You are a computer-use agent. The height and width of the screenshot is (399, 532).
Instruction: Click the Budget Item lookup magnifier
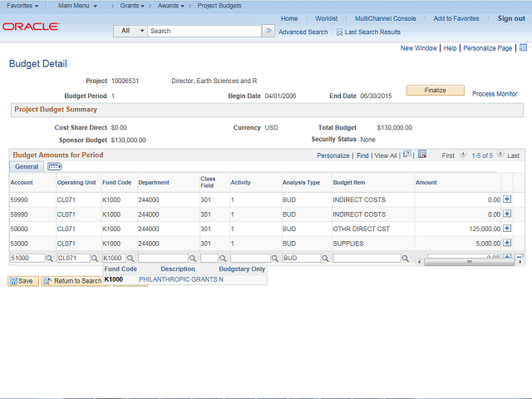(406, 259)
